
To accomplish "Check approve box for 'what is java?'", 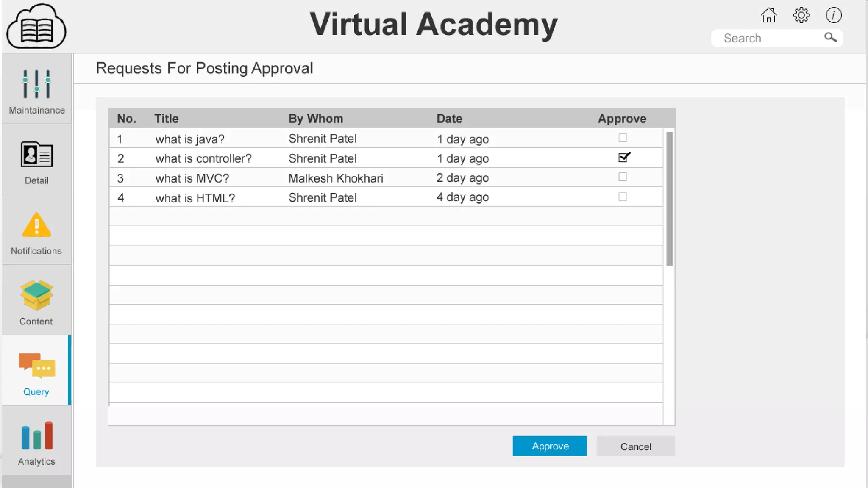I will click(x=622, y=138).
